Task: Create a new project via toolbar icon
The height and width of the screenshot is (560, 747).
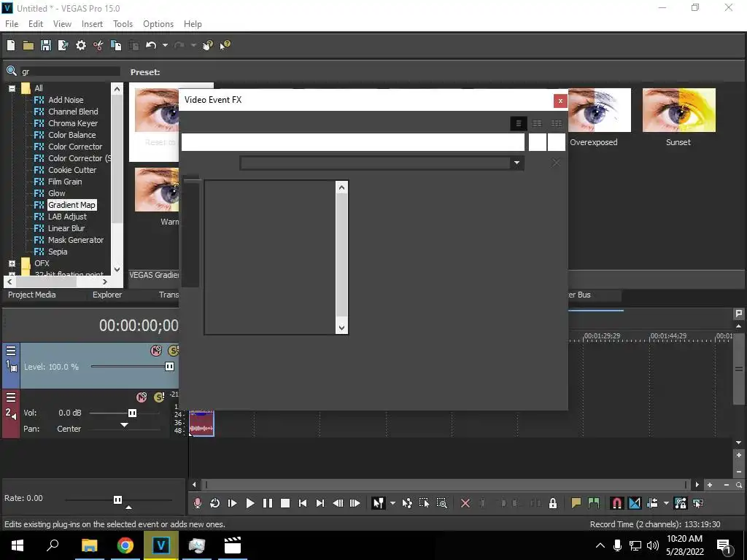Action: tap(11, 45)
